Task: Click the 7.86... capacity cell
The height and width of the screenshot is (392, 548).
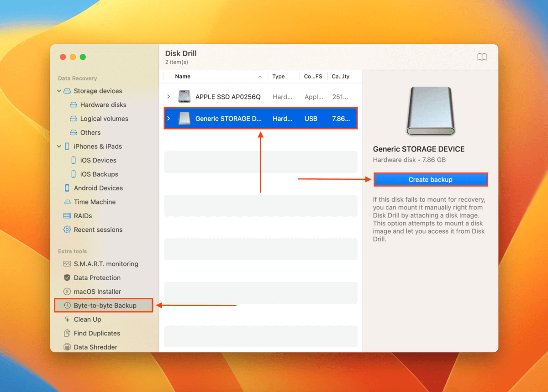Action: (341, 119)
